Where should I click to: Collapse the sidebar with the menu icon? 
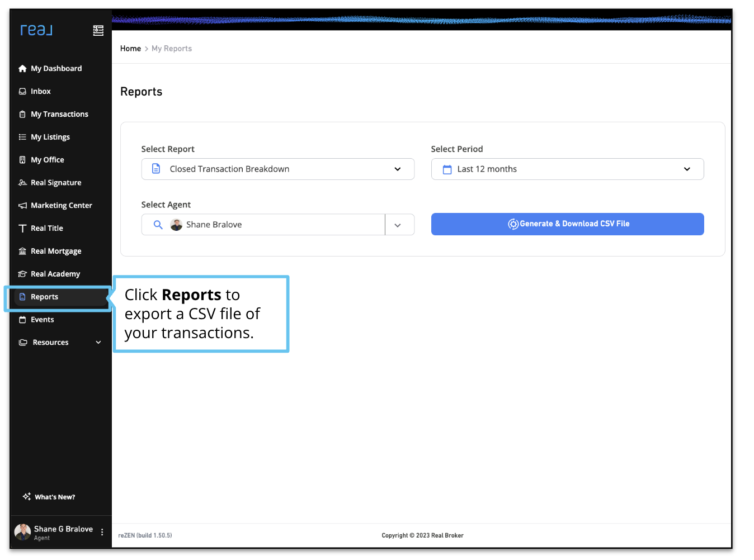tap(98, 31)
